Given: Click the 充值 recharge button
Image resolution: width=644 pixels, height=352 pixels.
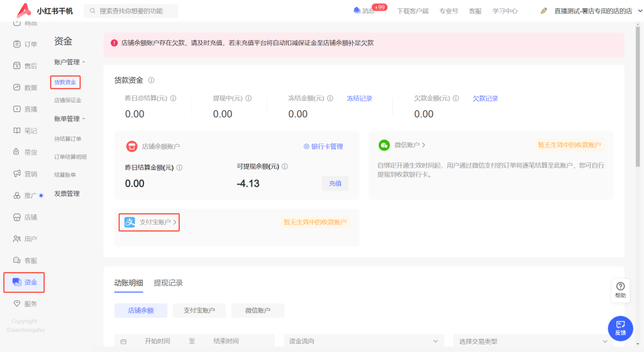Looking at the screenshot, I should [335, 183].
